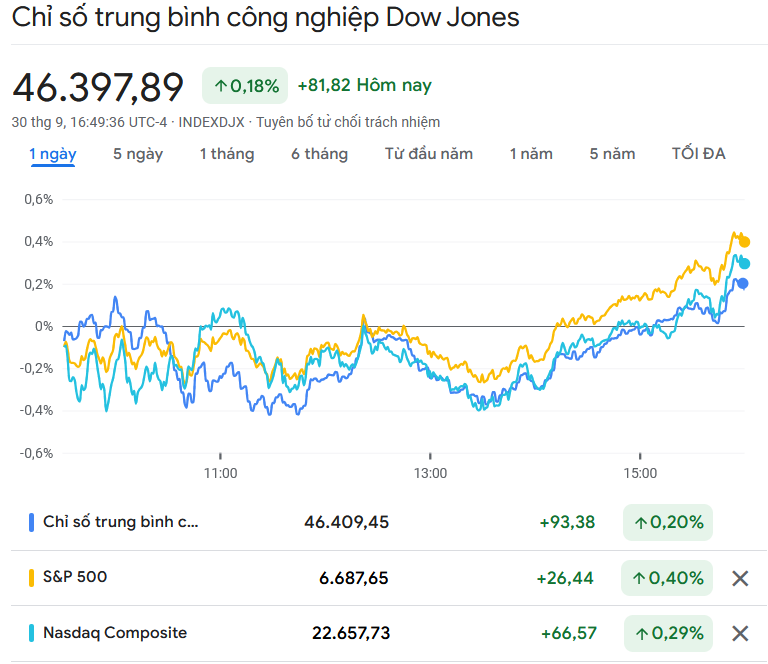Click the yellow S&P 500 chart endpoint dot

coord(744,242)
